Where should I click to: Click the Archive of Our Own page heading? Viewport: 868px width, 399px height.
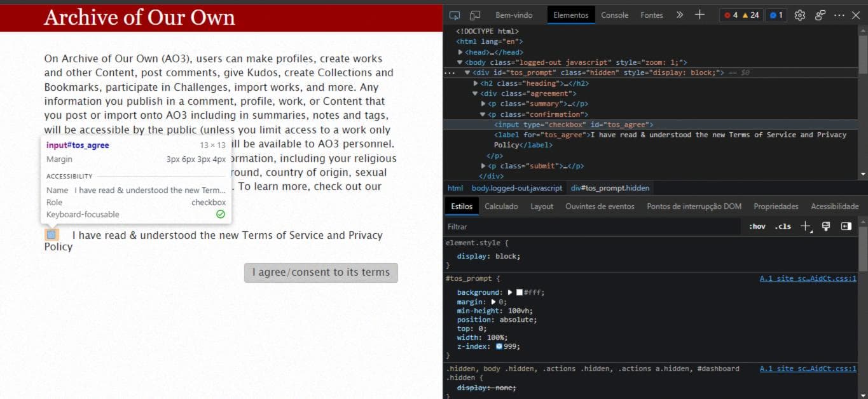139,17
